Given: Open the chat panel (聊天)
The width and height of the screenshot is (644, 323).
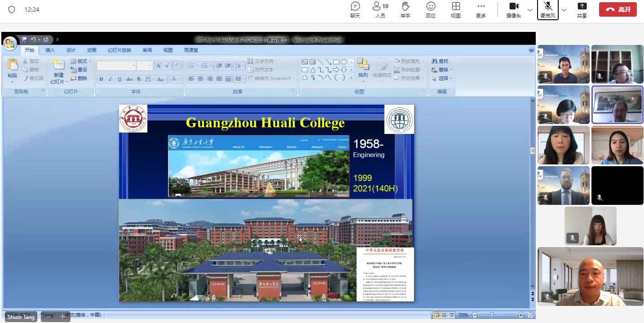Looking at the screenshot, I should (x=355, y=9).
